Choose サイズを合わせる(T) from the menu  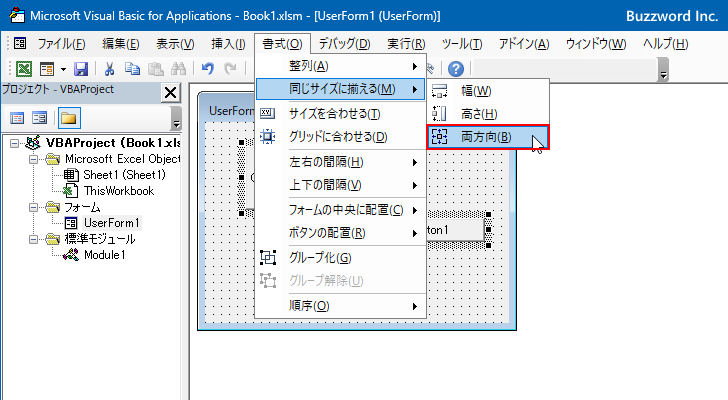pyautogui.click(x=341, y=114)
